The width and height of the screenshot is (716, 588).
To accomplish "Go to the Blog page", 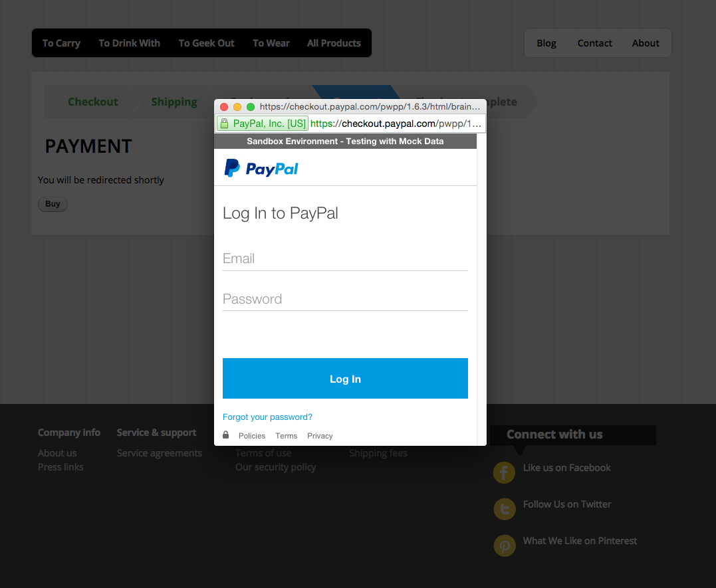I will tap(546, 43).
